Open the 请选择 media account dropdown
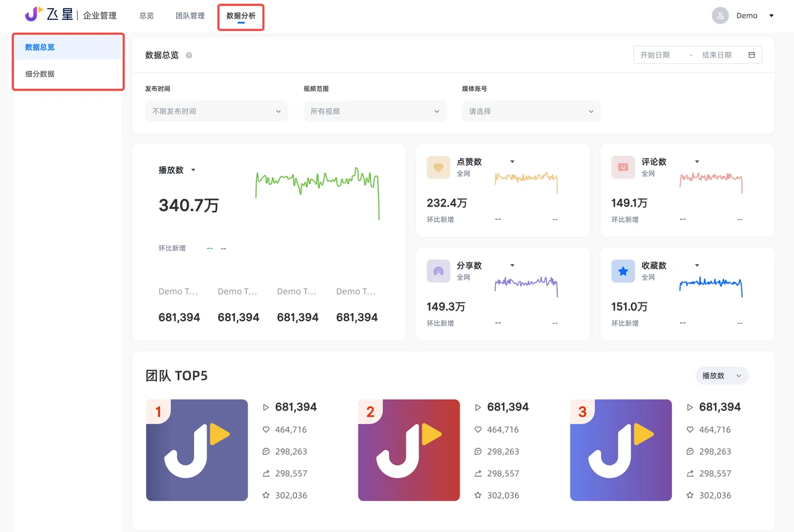The image size is (794, 532). pos(531,111)
